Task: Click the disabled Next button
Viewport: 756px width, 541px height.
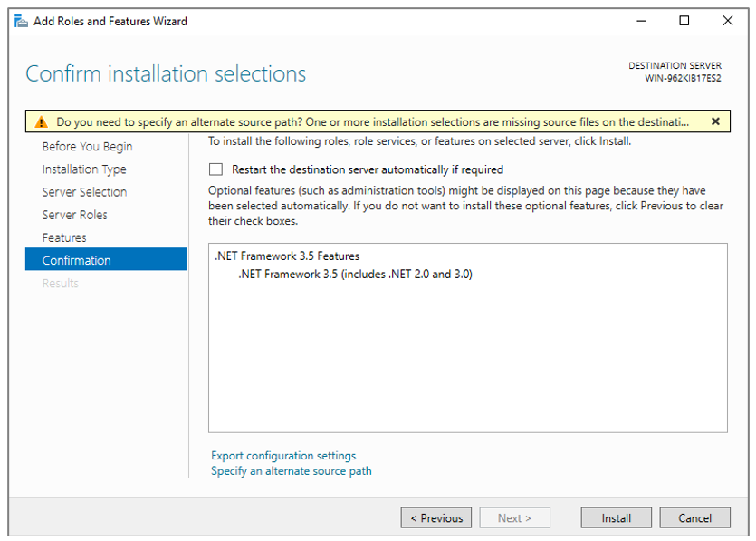Action: click(x=514, y=517)
